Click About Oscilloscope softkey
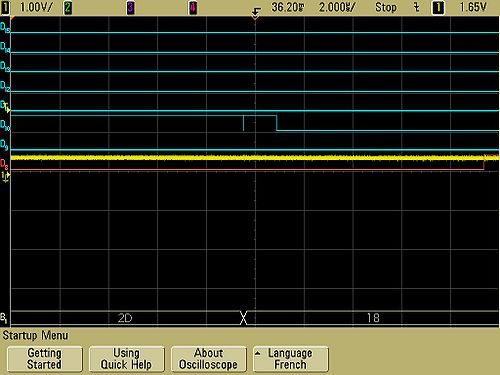Image resolution: width=500 pixels, height=375 pixels. (x=209, y=359)
